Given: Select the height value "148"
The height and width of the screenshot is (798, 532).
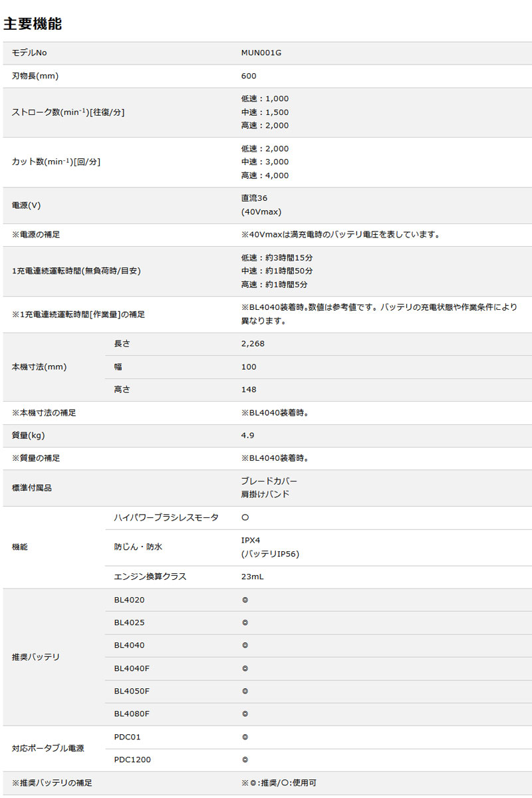Looking at the screenshot, I should (x=249, y=389).
